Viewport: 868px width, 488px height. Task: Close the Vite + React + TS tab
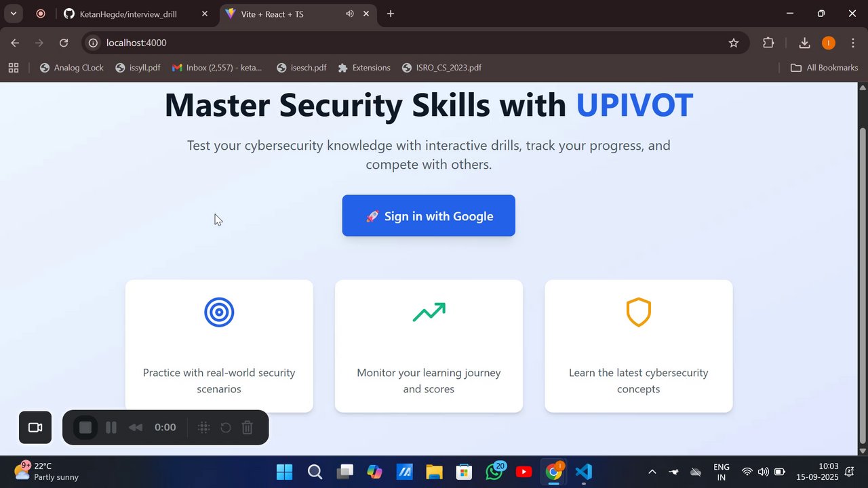coord(367,14)
